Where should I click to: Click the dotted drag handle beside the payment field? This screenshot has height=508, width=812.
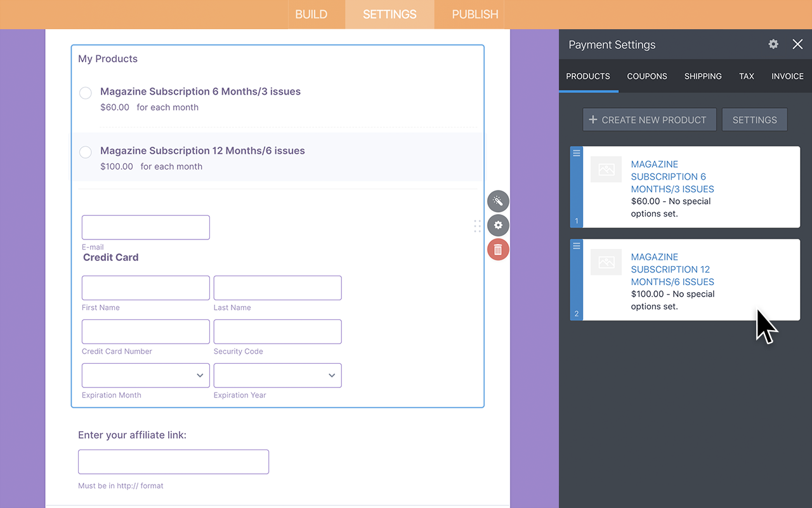point(477,225)
